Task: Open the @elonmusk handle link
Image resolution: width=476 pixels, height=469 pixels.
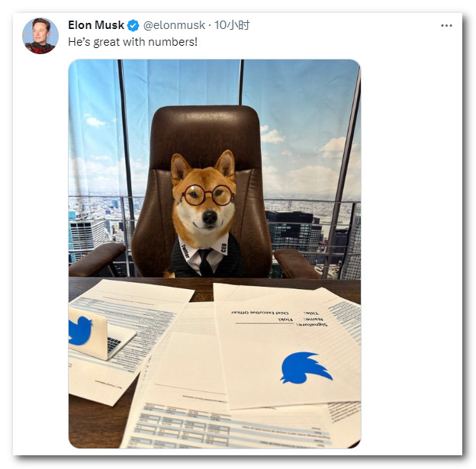Action: tap(174, 25)
